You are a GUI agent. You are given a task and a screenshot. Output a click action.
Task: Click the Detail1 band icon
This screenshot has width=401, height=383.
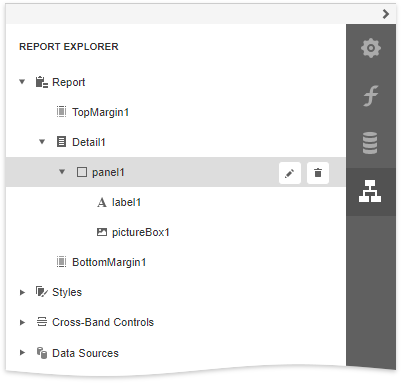click(61, 142)
